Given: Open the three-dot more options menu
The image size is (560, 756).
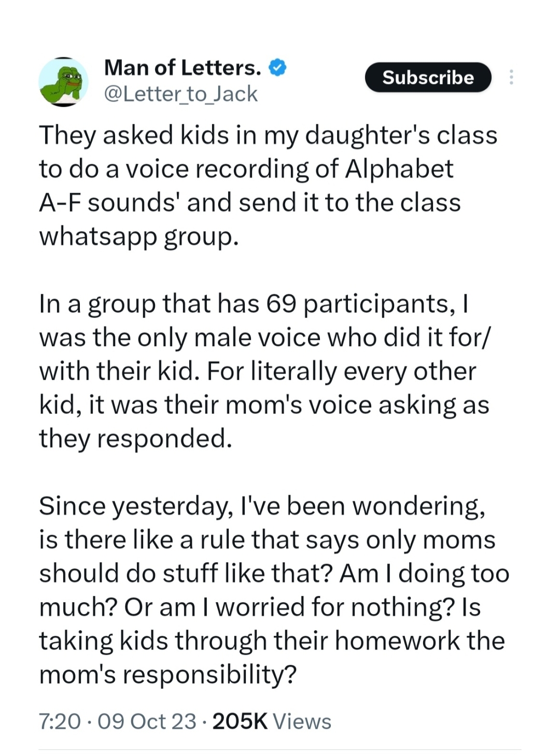Looking at the screenshot, I should (x=511, y=77).
